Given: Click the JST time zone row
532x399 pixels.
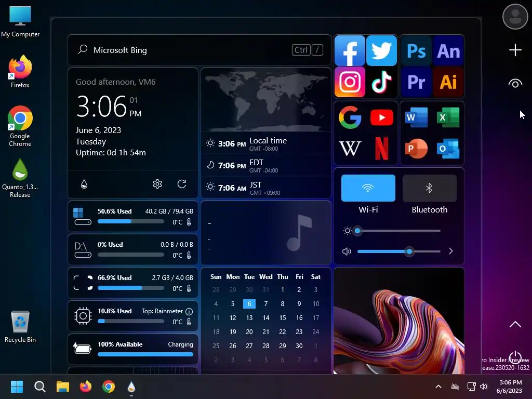Looking at the screenshot, I should pos(266,188).
